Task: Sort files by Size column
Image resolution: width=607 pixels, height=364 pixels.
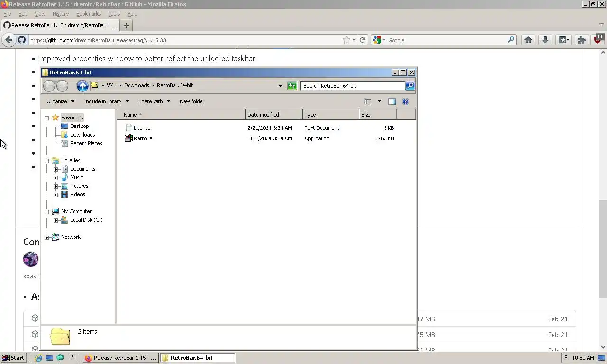Action: coord(378,115)
